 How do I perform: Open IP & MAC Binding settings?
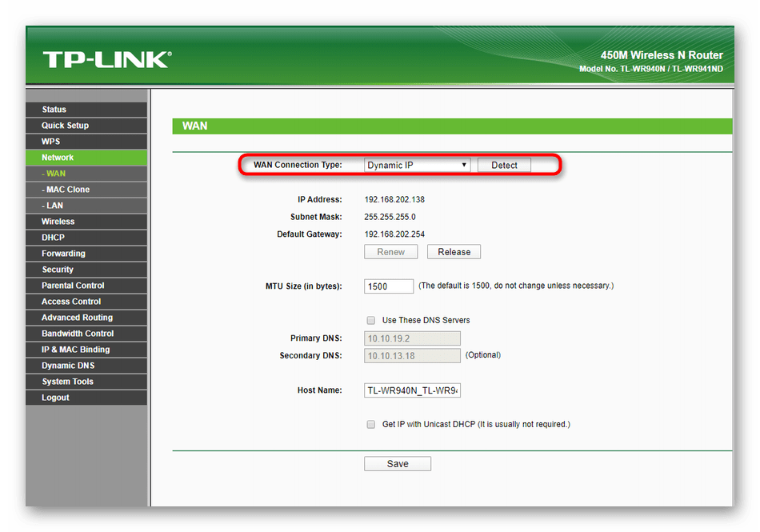pos(86,350)
